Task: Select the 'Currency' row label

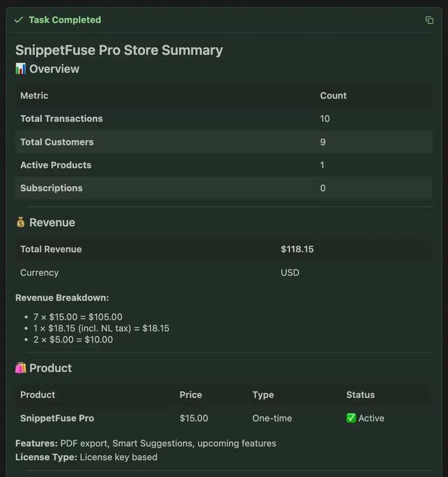Action: click(x=40, y=272)
